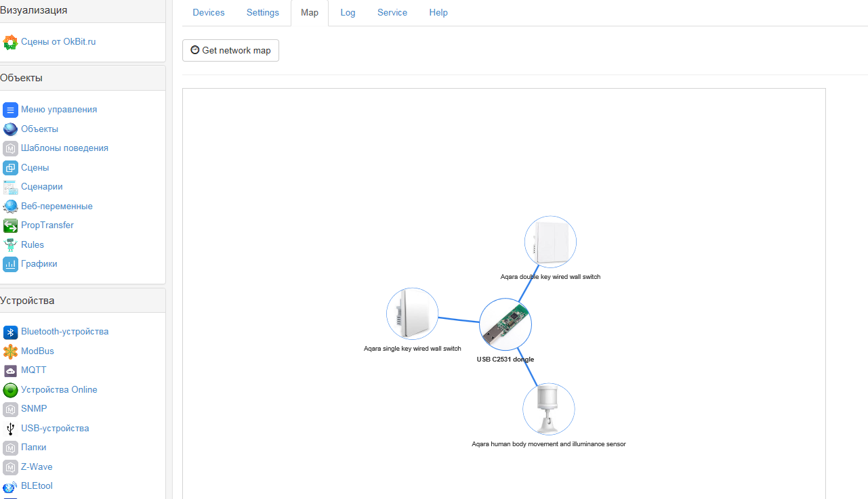Open the Log tab
The image size is (868, 499).
(x=348, y=13)
